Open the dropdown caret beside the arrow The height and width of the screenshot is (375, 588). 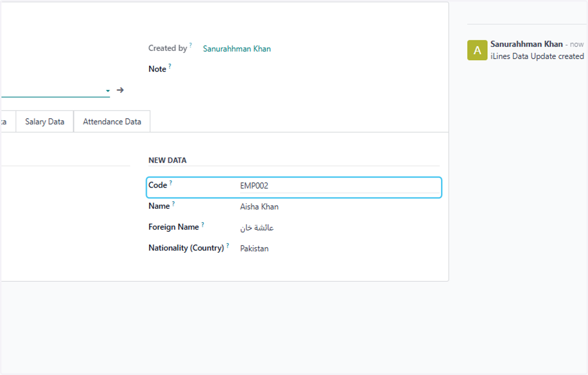(x=107, y=91)
